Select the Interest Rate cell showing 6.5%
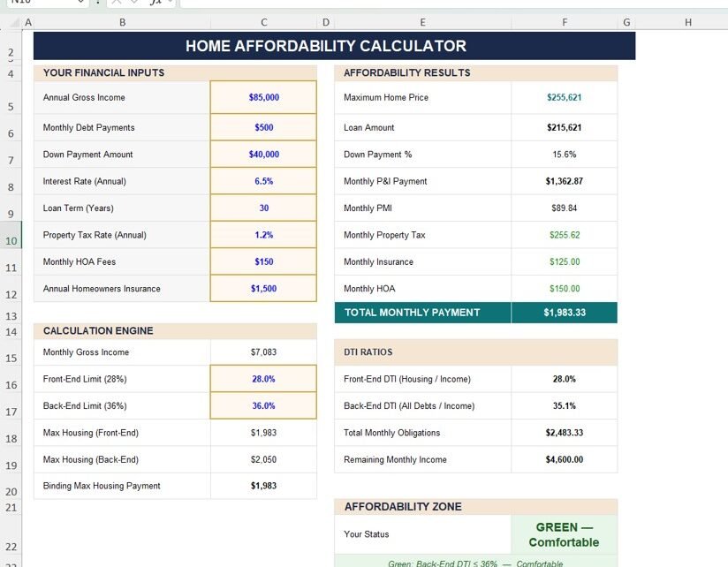The width and height of the screenshot is (728, 567). [263, 181]
